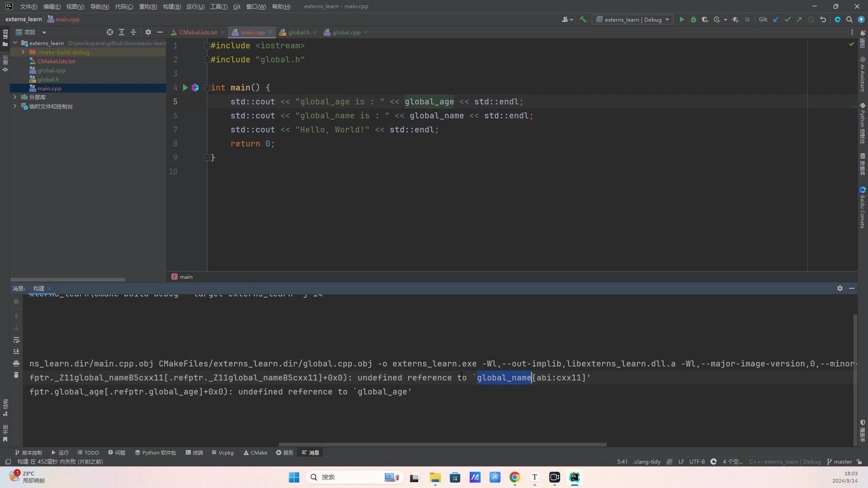Start debugging with the bug icon
The width and height of the screenshot is (868, 488).
tap(693, 19)
